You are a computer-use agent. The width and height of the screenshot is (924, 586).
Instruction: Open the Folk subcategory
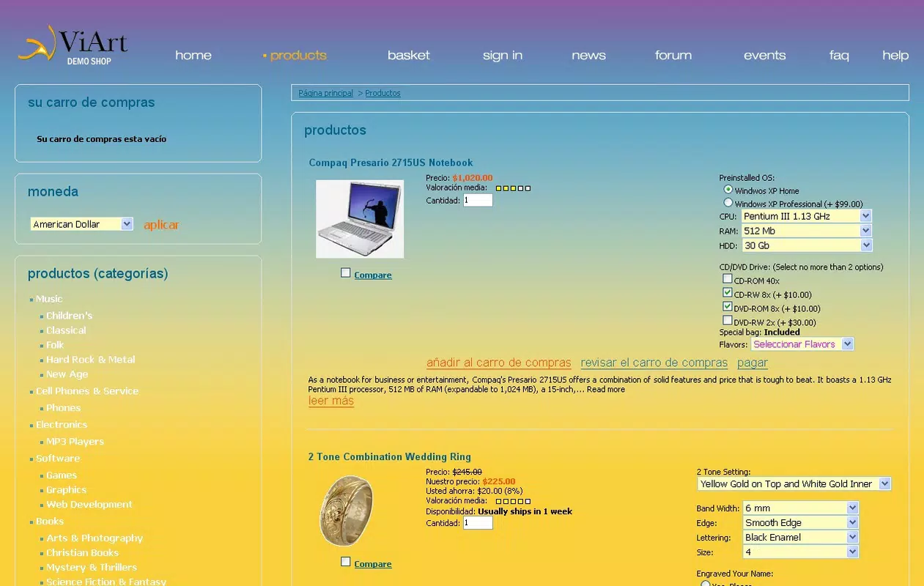click(x=55, y=345)
